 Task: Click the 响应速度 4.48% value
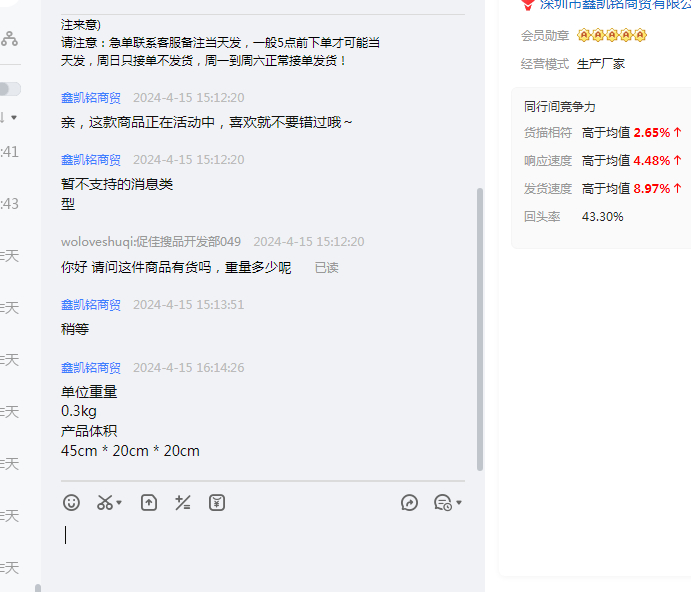tap(652, 161)
